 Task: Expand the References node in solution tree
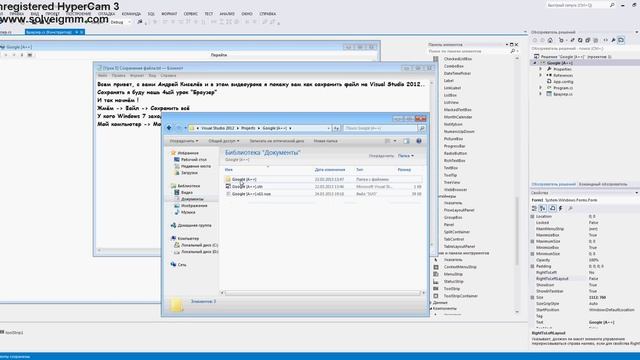[x=540, y=76]
